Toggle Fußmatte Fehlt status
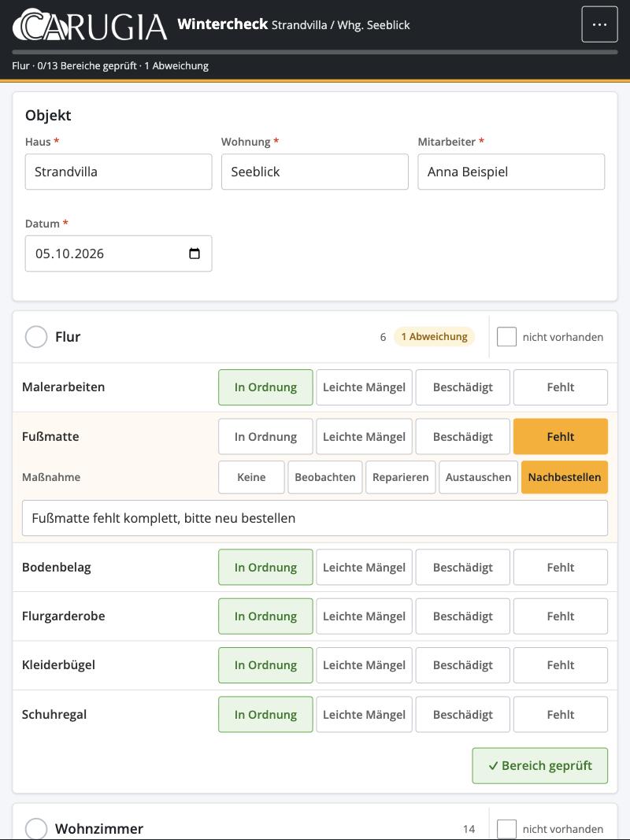 561,437
